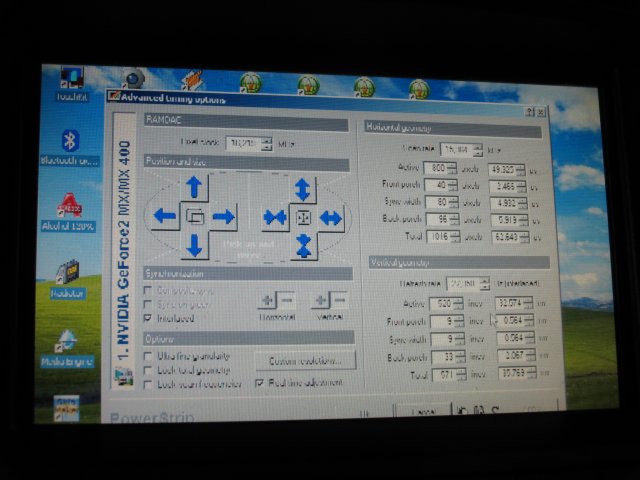The width and height of the screenshot is (640, 480).
Task: Click the move screen down arrow
Action: coord(194,245)
